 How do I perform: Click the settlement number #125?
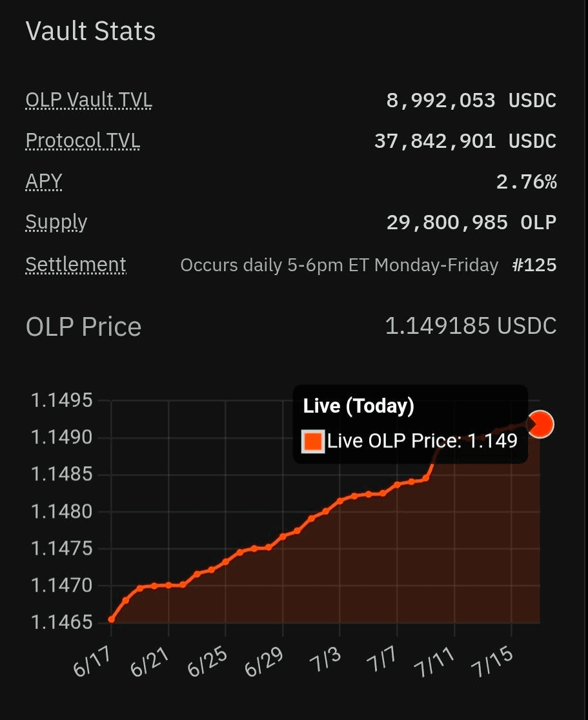534,265
